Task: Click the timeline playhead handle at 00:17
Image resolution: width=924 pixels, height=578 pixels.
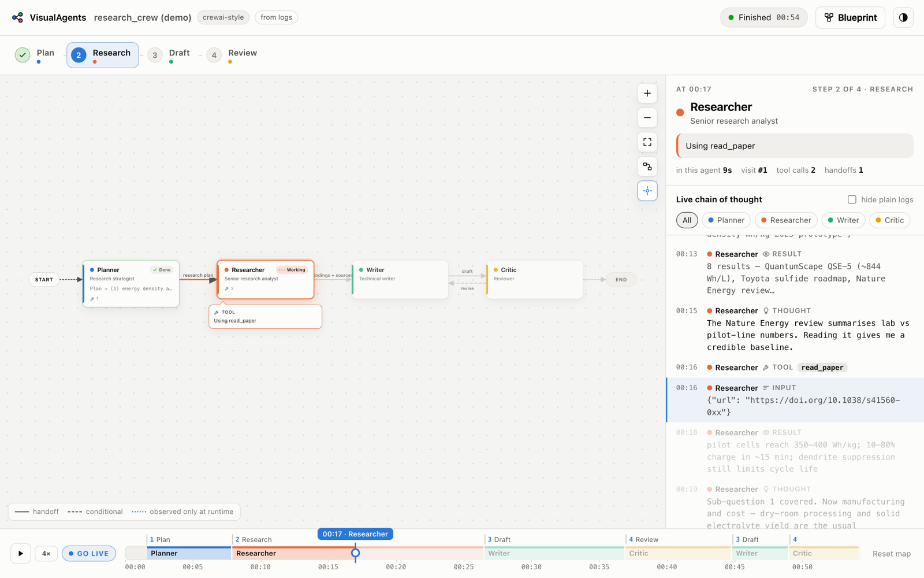Action: (x=356, y=553)
